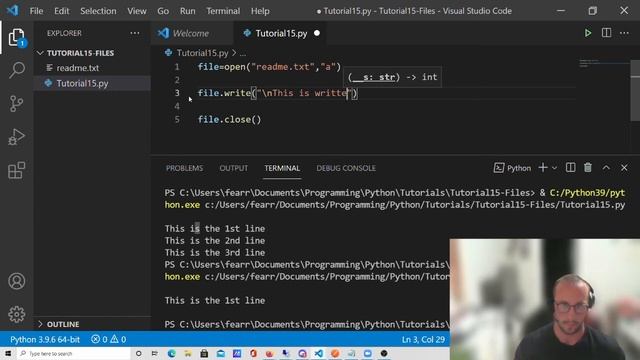Image resolution: width=640 pixels, height=360 pixels.
Task: Close the terminal panel
Action: click(x=624, y=168)
